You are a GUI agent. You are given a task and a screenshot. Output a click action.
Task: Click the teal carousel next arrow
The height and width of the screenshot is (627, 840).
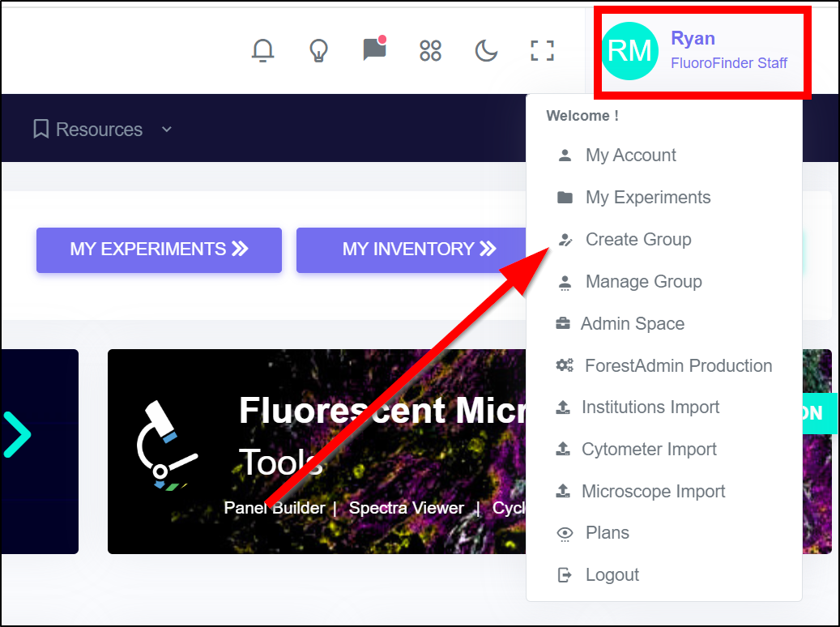coord(17,435)
